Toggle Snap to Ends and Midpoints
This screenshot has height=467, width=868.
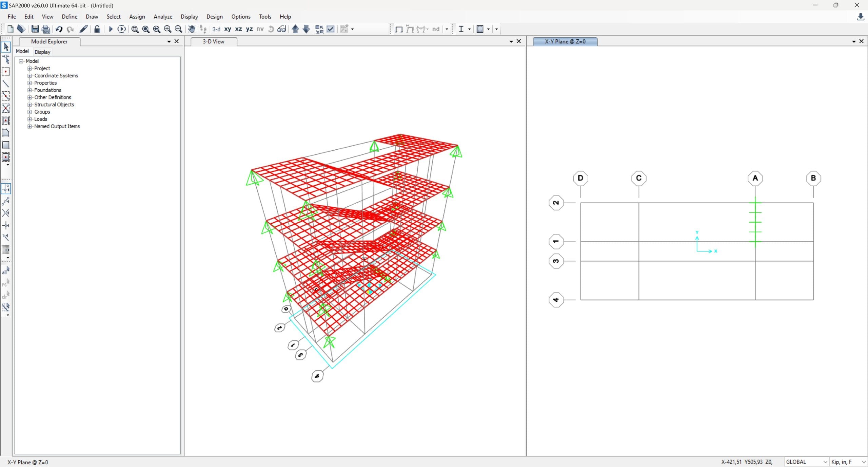(x=6, y=201)
